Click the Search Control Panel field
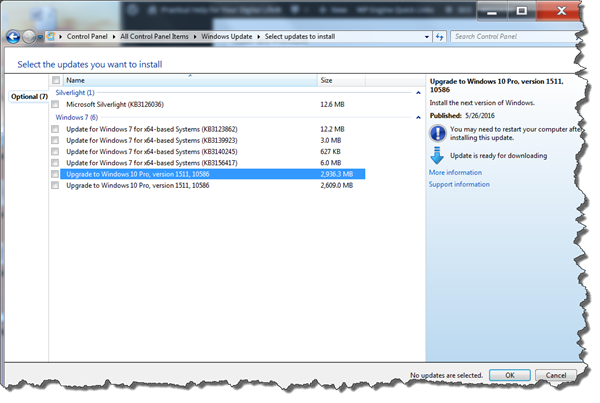Screen dimensions: 600x403 pyautogui.click(x=515, y=37)
